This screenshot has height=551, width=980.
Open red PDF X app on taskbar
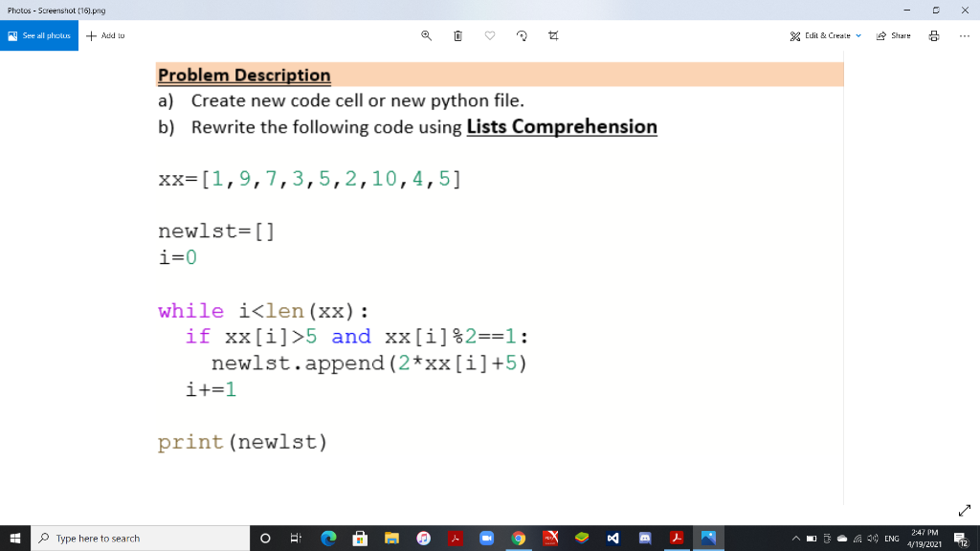pyautogui.click(x=550, y=538)
